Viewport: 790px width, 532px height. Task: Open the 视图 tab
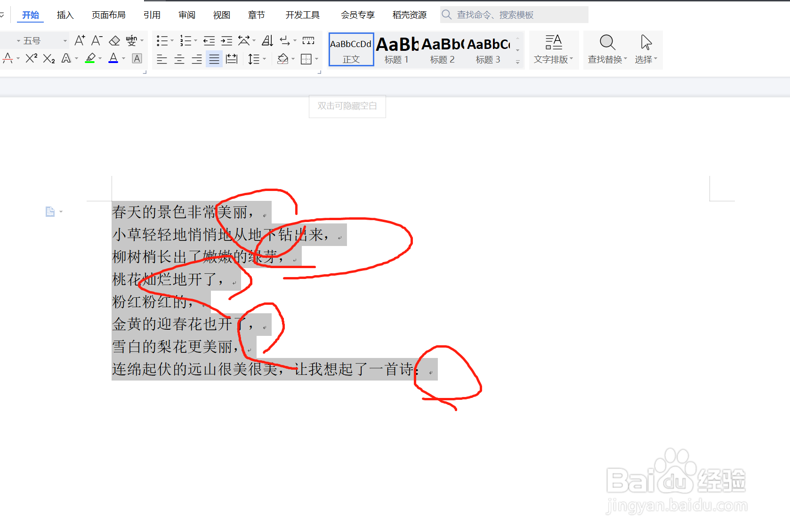click(222, 15)
